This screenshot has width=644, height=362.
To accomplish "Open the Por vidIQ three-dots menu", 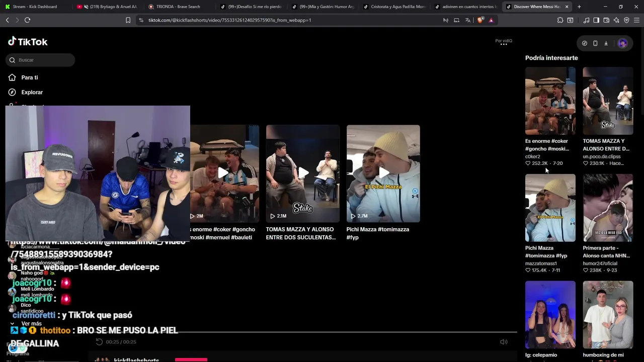I will click(x=504, y=44).
